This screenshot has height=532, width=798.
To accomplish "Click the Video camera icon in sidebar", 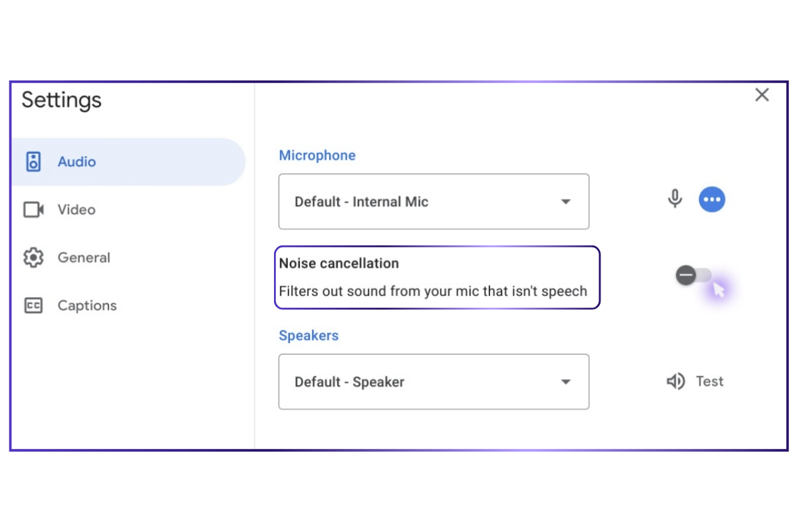I will click(33, 209).
